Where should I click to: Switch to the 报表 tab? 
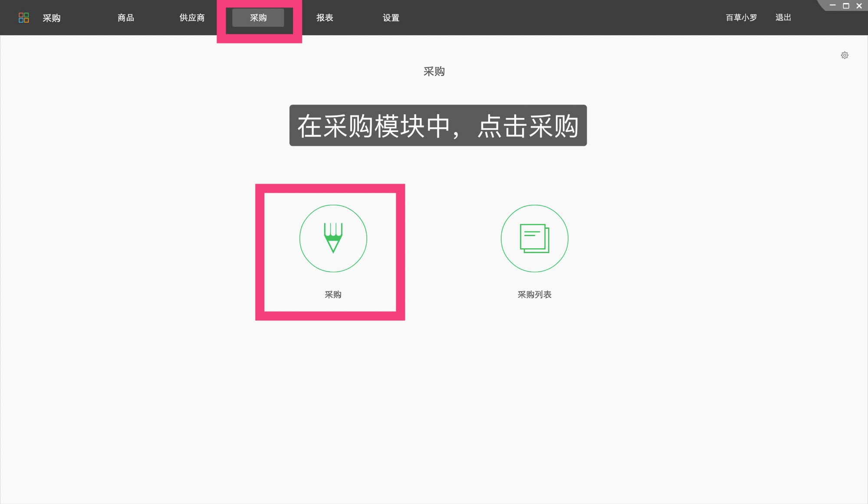(325, 17)
